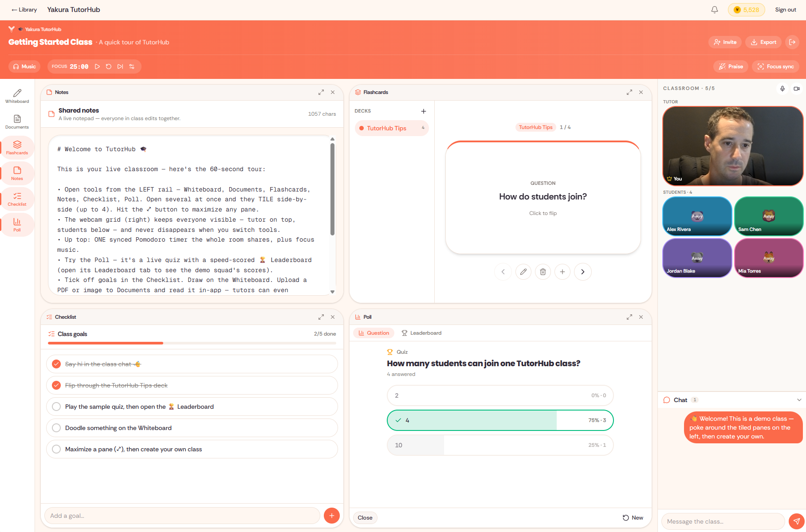Viewport: 806px width, 532px height.
Task: Toggle the Poll tool in left rail
Action: click(17, 224)
